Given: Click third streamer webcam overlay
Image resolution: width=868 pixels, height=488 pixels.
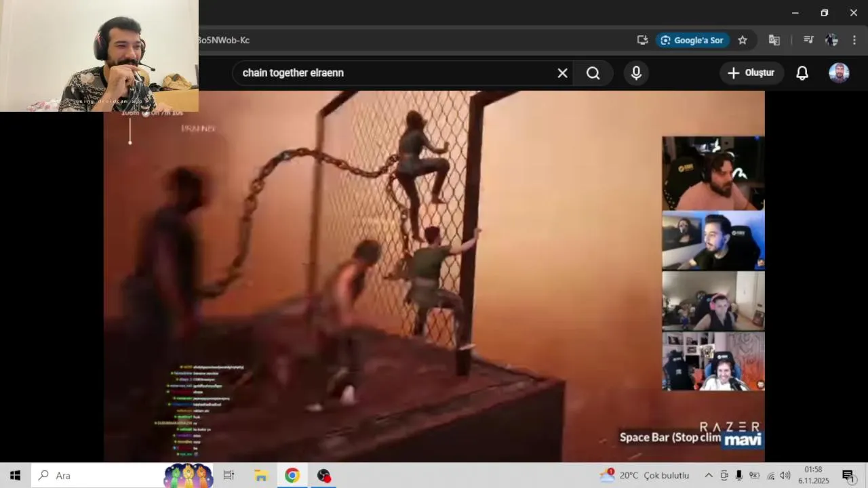Looking at the screenshot, I should point(713,301).
